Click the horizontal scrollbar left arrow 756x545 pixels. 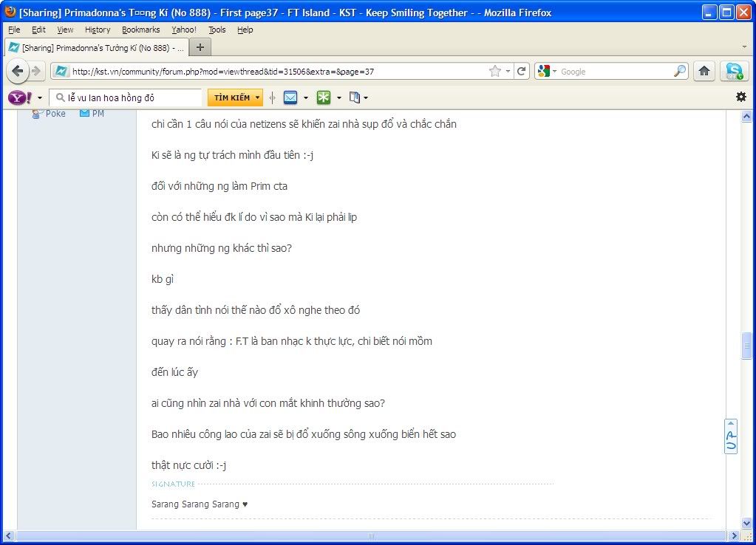(8, 536)
